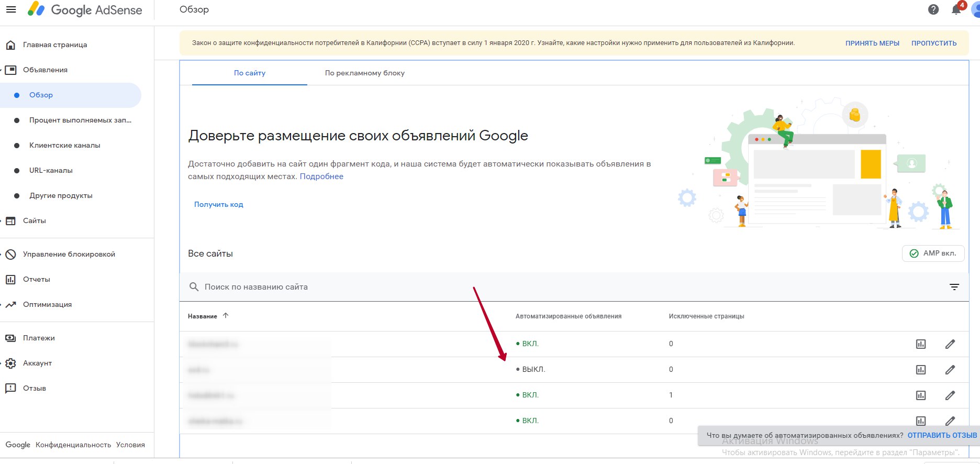The image size is (980, 464).
Task: Open the help question mark icon
Action: tap(933, 9)
